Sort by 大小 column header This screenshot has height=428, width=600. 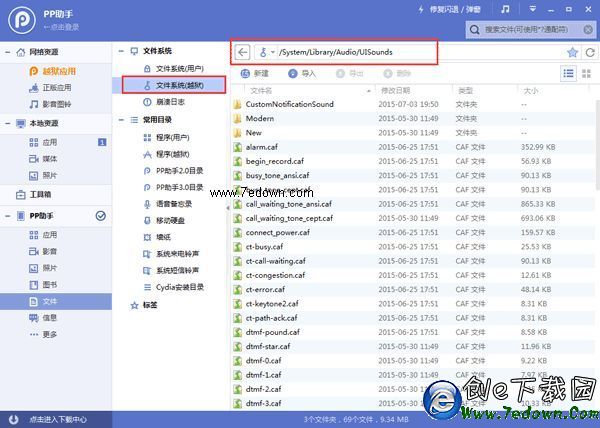[531, 91]
